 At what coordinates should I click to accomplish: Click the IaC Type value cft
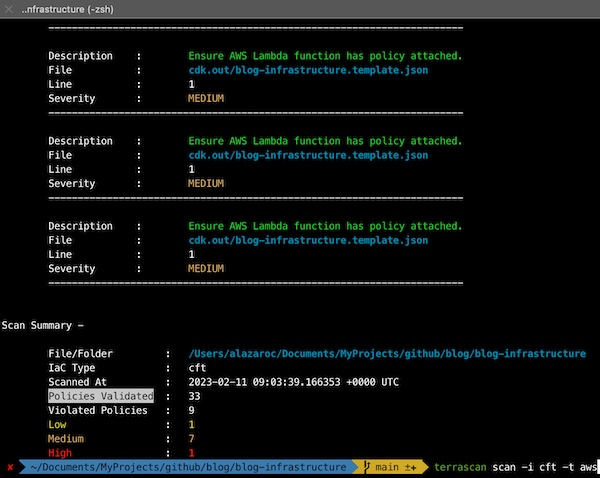tap(197, 368)
